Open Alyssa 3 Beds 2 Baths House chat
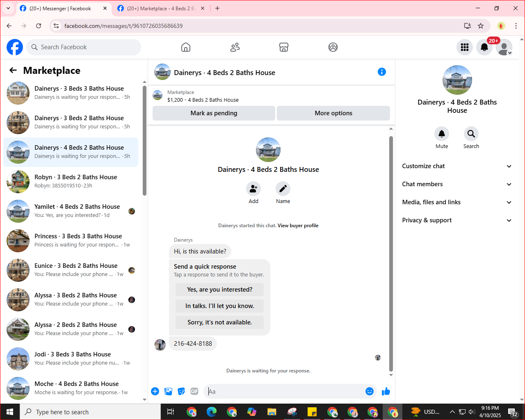The image size is (525, 420). pyautogui.click(x=71, y=300)
